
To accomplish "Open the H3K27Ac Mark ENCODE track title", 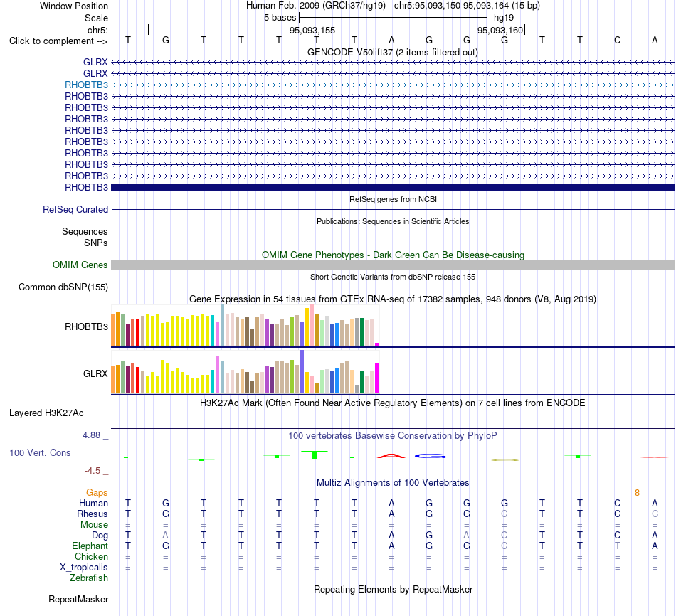I will pyautogui.click(x=393, y=403).
